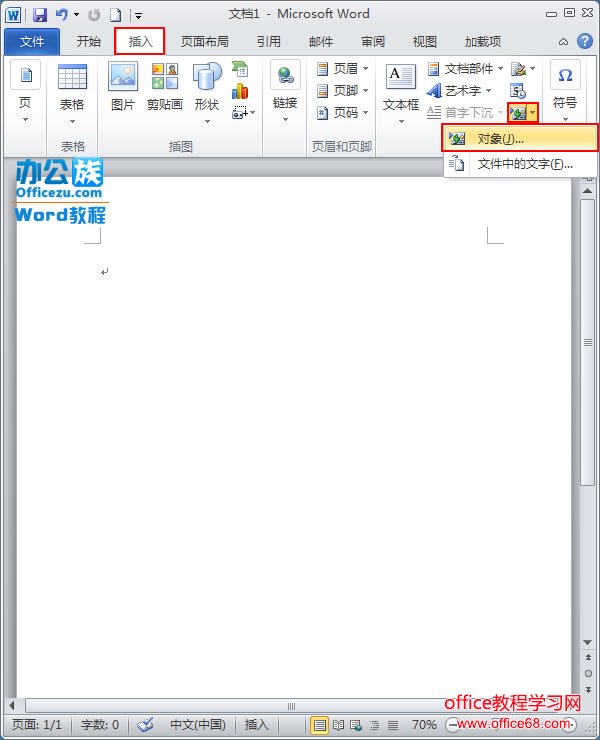Viewport: 600px width, 740px height.
Task: Click the zoom in plus button
Action: click(x=570, y=724)
